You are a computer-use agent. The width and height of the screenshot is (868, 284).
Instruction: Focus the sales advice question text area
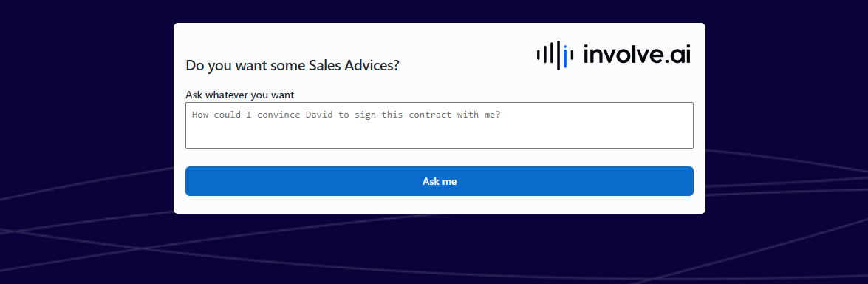pos(440,126)
